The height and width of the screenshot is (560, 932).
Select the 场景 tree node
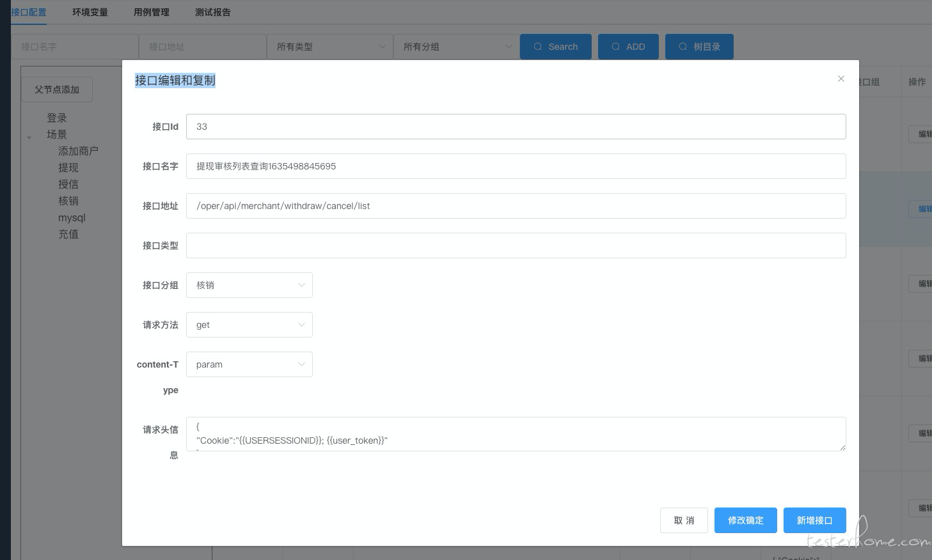[x=57, y=134]
